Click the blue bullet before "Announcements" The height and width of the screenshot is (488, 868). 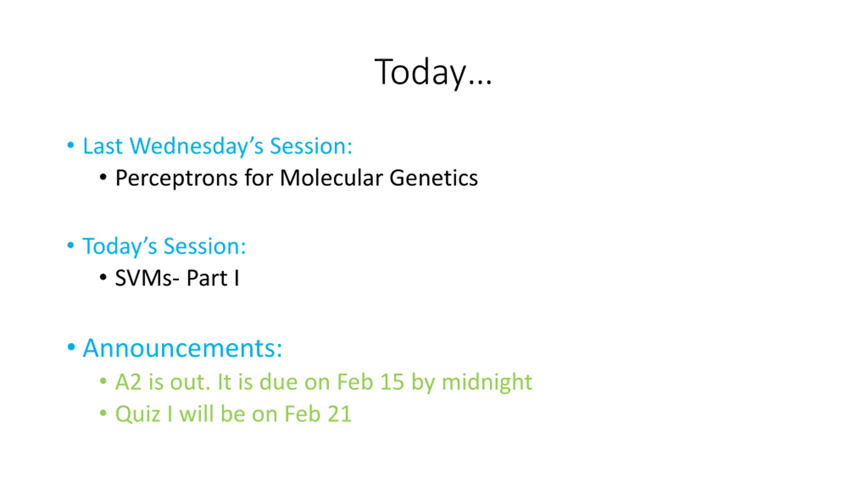coord(71,347)
